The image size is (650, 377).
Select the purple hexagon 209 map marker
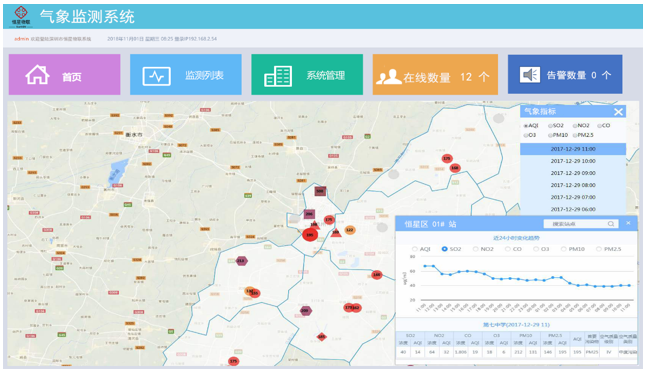coord(306,310)
